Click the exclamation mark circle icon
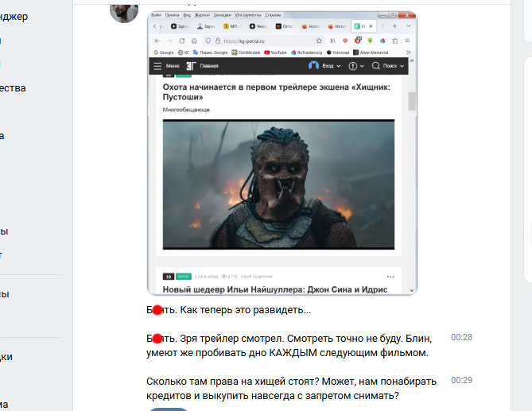Screen dimensions: 532x411 pyautogui.click(x=353, y=66)
